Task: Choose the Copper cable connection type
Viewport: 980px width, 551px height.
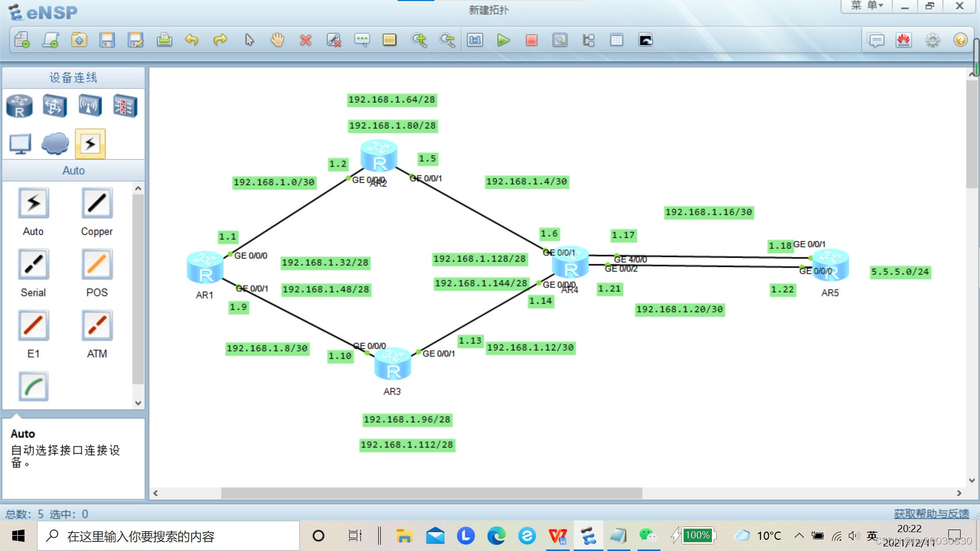Action: click(96, 204)
